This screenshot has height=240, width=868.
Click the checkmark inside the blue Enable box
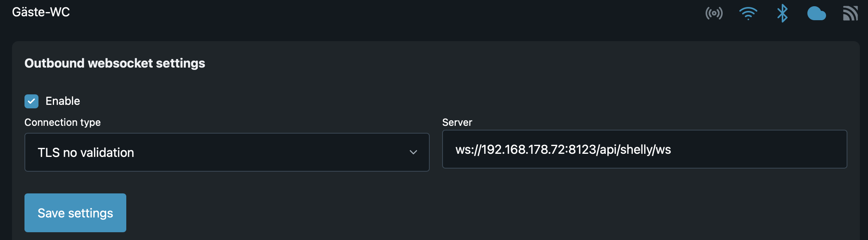pyautogui.click(x=31, y=101)
